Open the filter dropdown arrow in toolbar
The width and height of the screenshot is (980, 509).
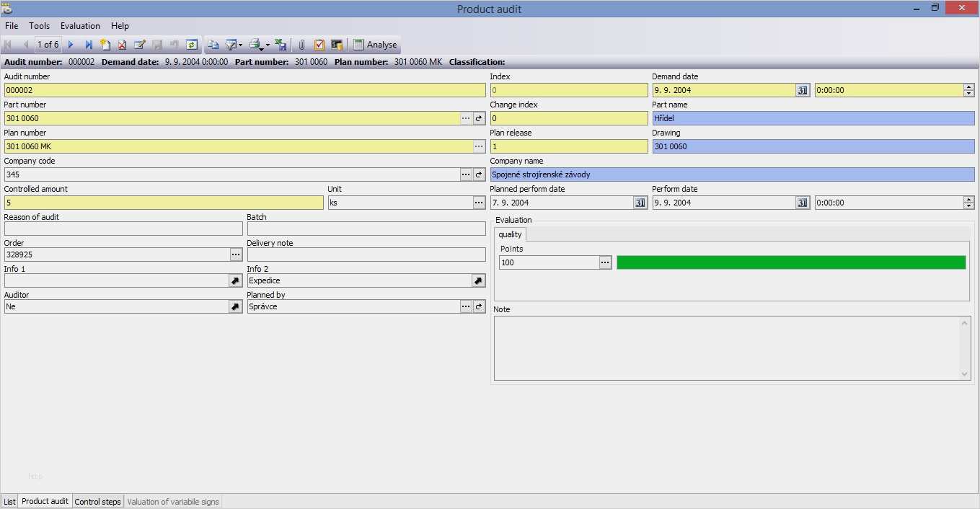pyautogui.click(x=240, y=45)
